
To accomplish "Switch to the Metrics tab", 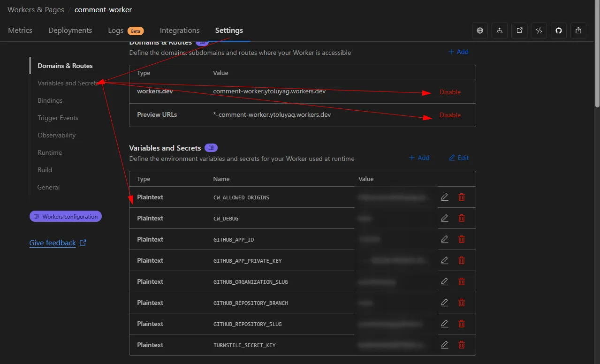I will 20,30.
